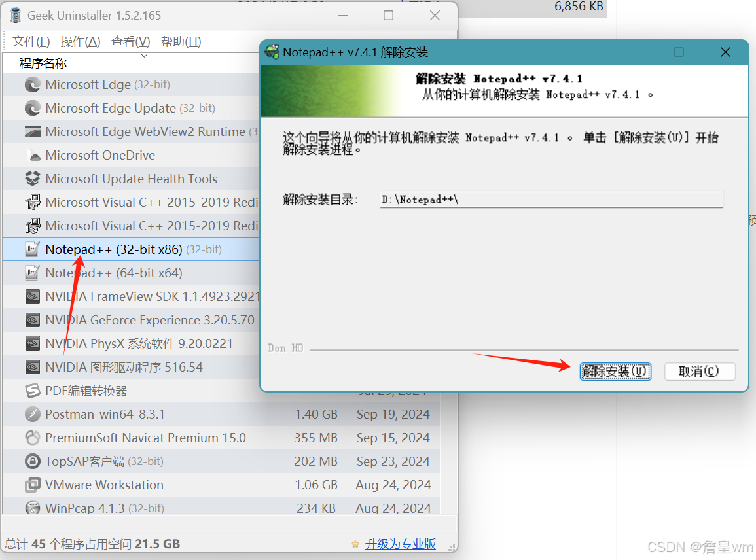
Task: Open the 查看(V) menu
Action: pos(131,42)
